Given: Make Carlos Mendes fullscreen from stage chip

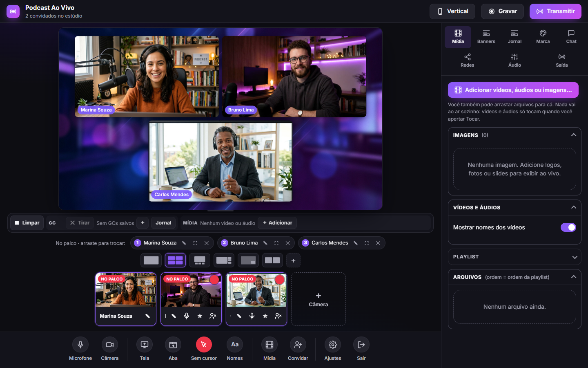Looking at the screenshot, I should tap(367, 243).
